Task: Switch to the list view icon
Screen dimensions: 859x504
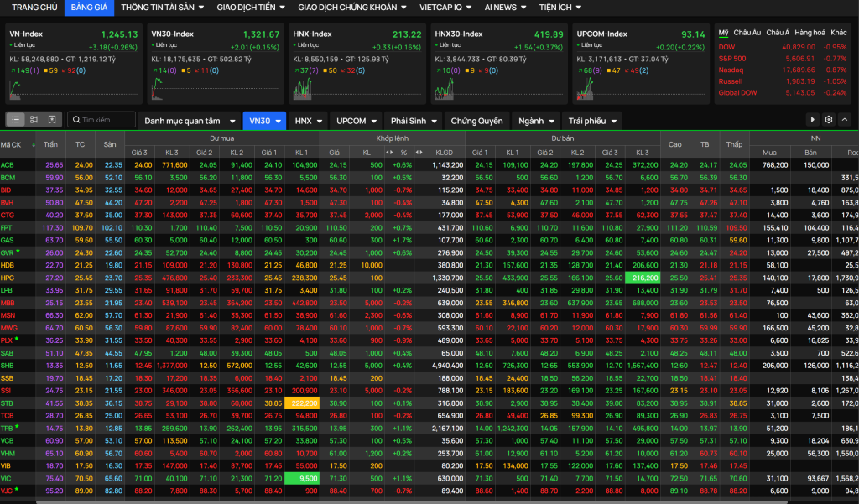Action: click(x=15, y=120)
